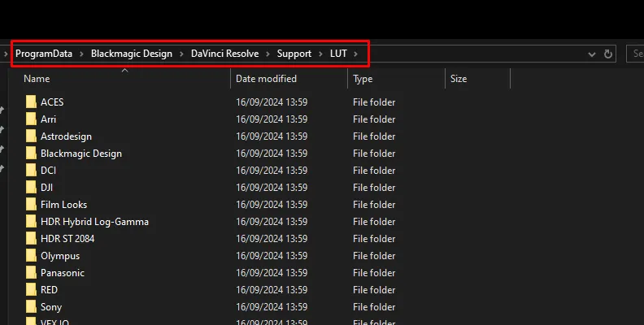Select the DJI folder icon
Viewport: 644px width, 325px height.
(32, 188)
